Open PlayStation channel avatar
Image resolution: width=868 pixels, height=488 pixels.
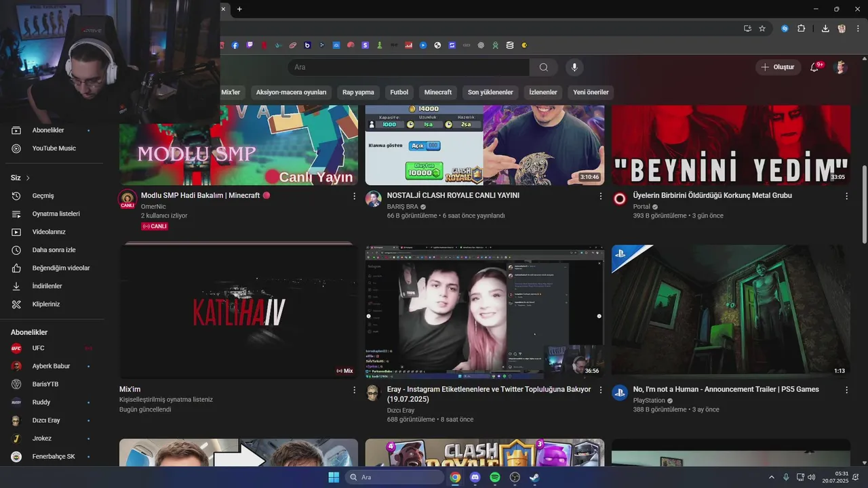[620, 392]
